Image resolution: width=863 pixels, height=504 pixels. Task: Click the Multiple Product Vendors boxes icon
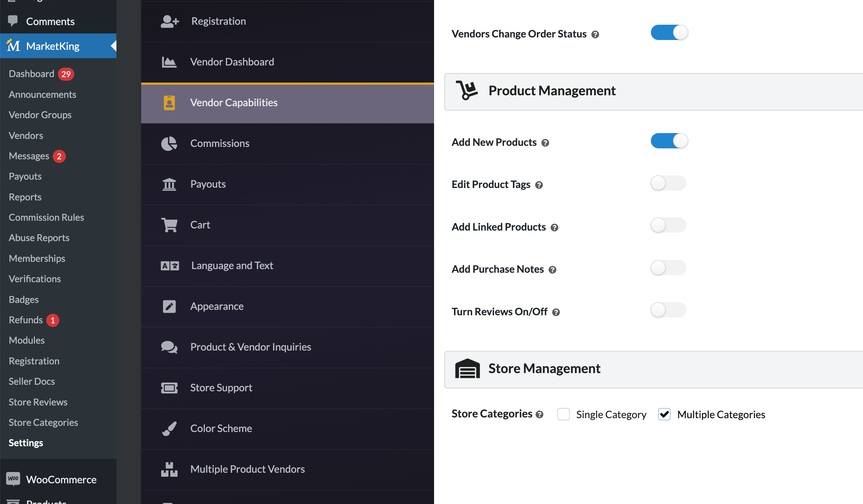tap(169, 469)
